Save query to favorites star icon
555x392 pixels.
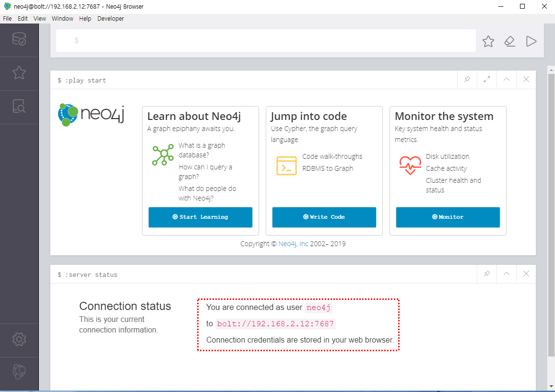488,41
